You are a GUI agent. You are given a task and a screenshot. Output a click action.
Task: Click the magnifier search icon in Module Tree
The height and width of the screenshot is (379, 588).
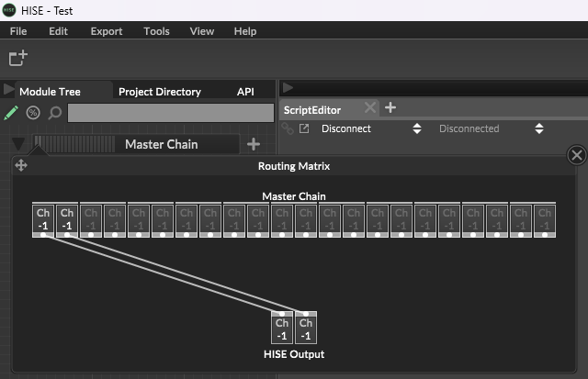[54, 113]
